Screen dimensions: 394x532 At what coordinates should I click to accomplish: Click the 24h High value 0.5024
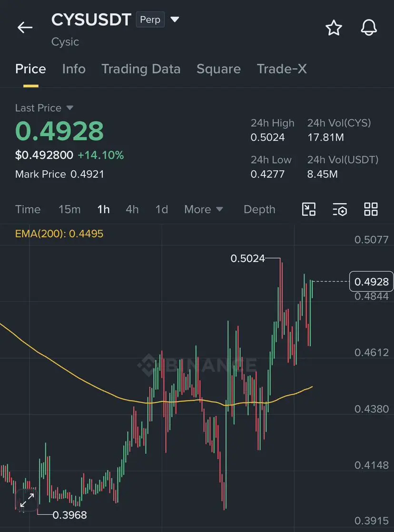[267, 138]
